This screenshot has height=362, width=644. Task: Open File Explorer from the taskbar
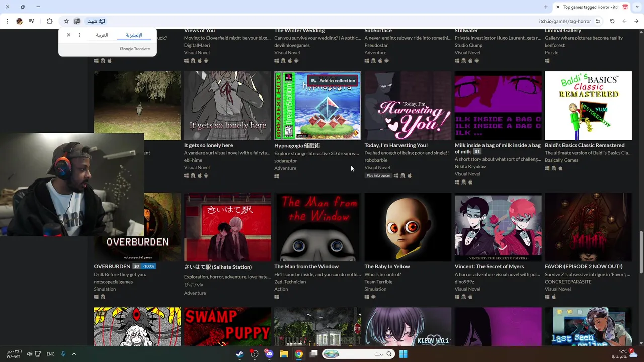284,354
